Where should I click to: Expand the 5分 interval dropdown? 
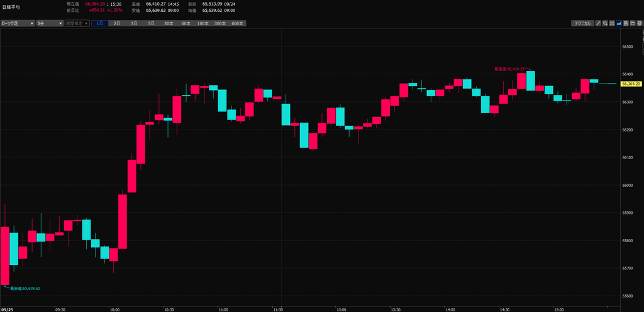[50, 24]
